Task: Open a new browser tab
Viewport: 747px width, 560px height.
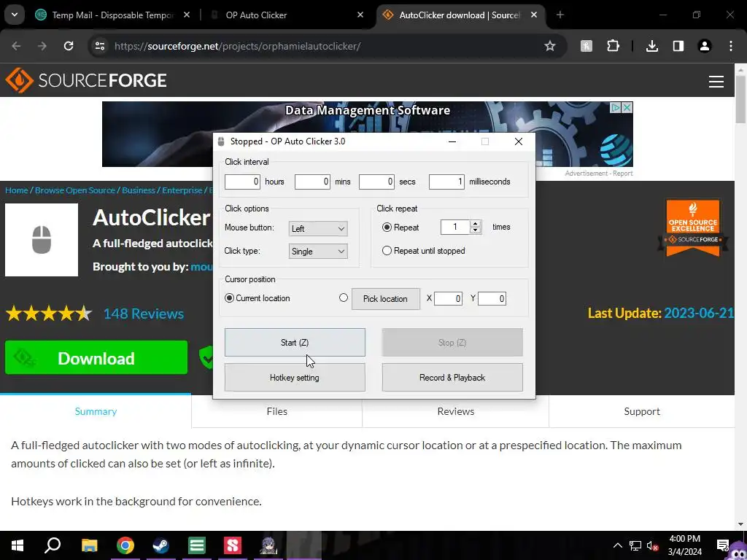Action: (x=560, y=15)
